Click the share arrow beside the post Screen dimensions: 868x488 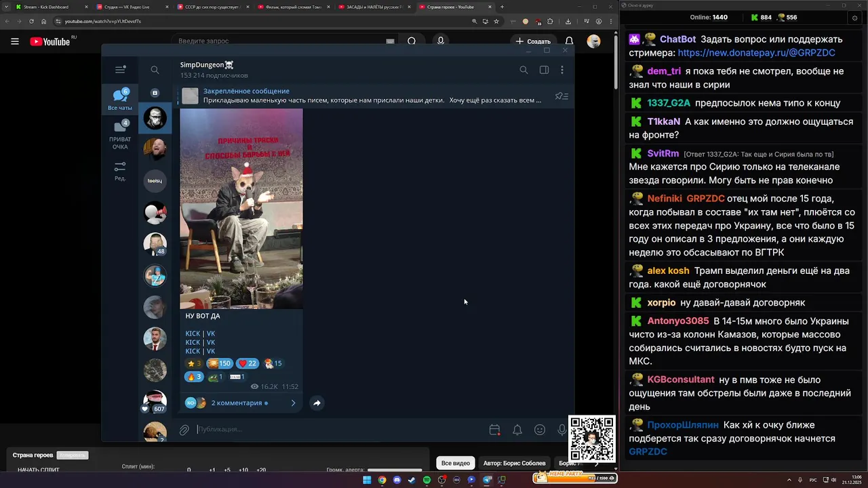coord(317,403)
